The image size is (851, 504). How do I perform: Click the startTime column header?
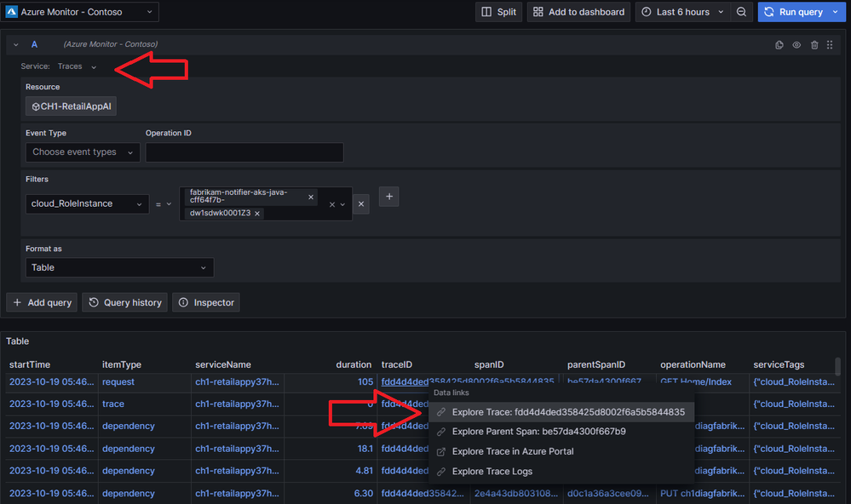coord(30,364)
